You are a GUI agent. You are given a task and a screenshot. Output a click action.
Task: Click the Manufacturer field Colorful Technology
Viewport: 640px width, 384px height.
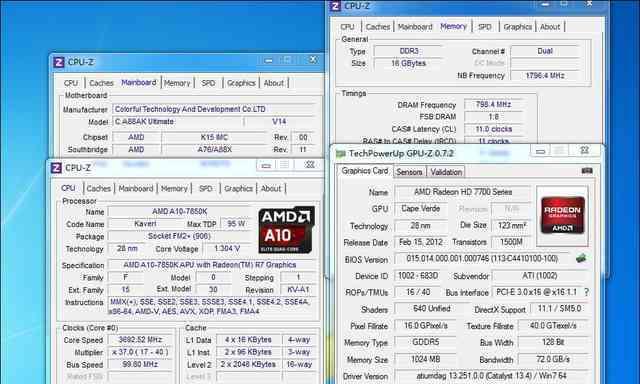pyautogui.click(x=214, y=109)
